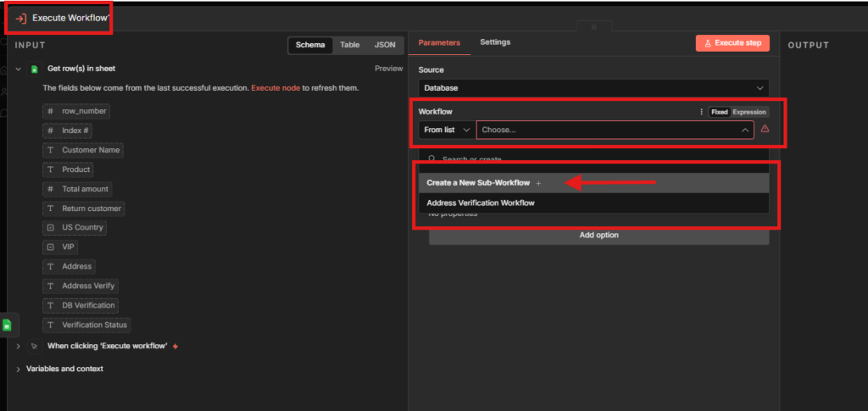Select the VIP field pill

(x=60, y=247)
